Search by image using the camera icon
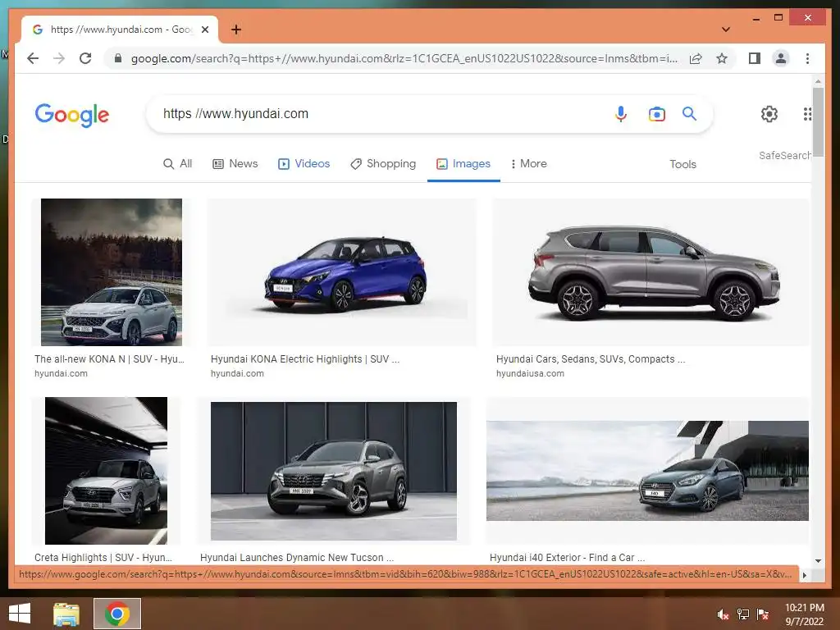The width and height of the screenshot is (840, 630). [x=657, y=114]
